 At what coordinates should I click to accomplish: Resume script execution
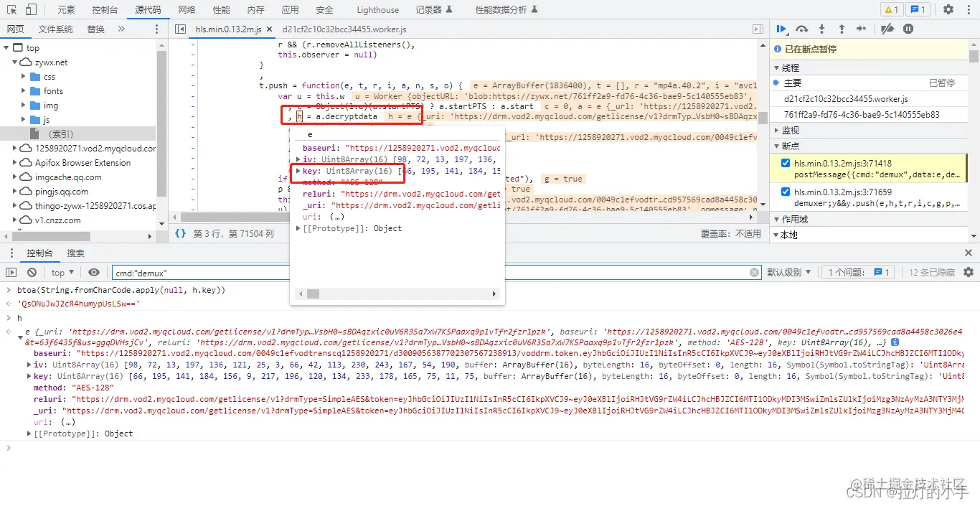(x=781, y=29)
